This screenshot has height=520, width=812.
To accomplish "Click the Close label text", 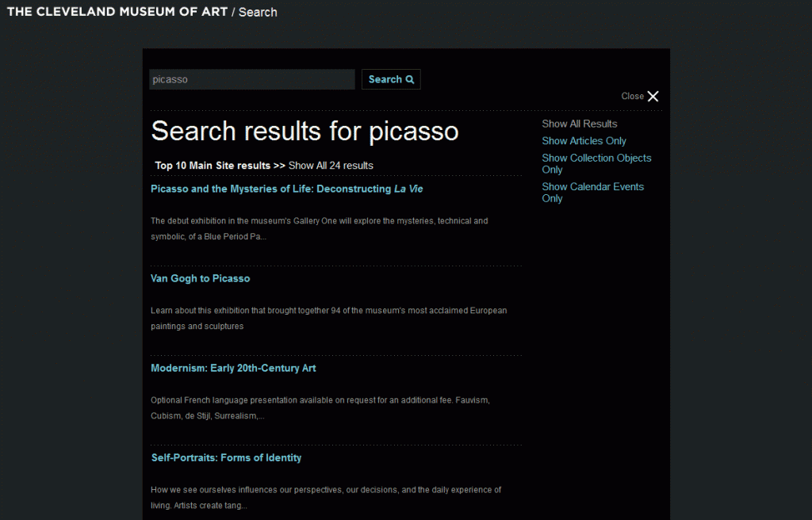I will [x=632, y=97].
